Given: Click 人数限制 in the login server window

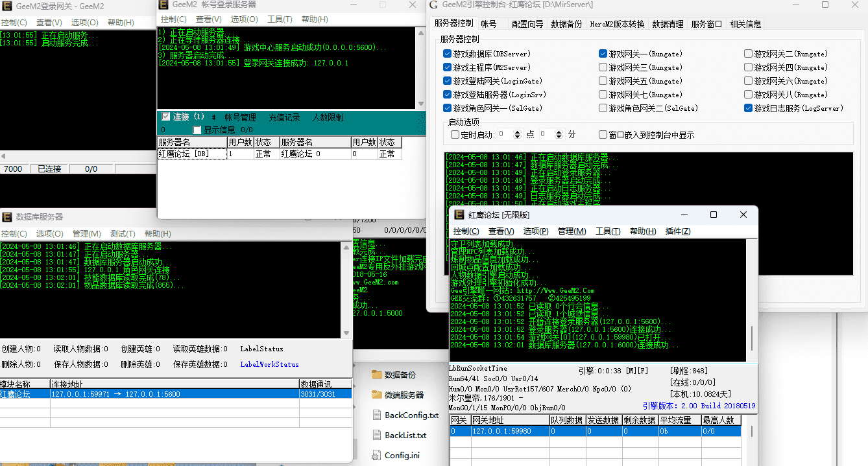Looking at the screenshot, I should pos(328,117).
